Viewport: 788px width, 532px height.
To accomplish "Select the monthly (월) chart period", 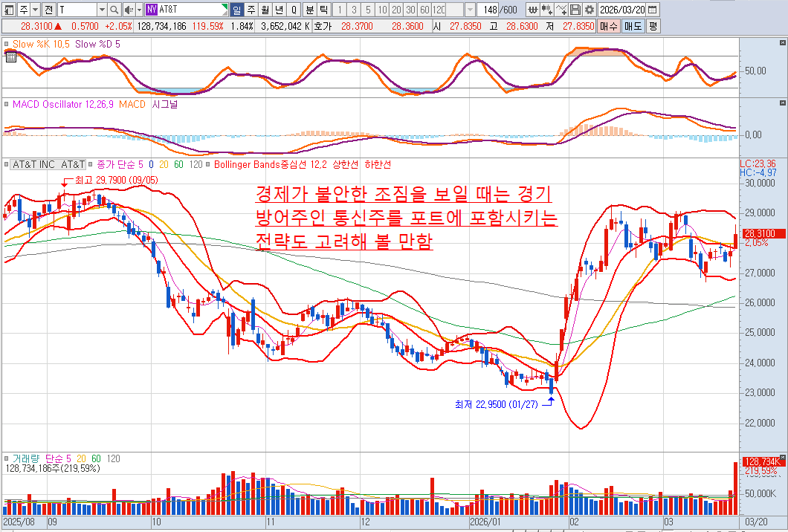I will pyautogui.click(x=265, y=10).
